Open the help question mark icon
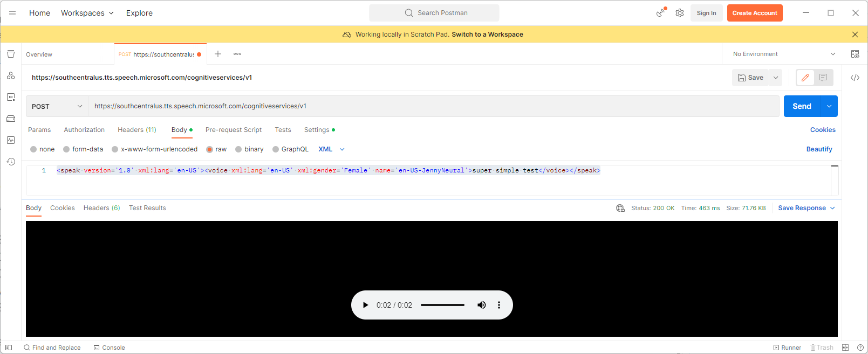Screen dimensions: 868x354 click(860, 348)
